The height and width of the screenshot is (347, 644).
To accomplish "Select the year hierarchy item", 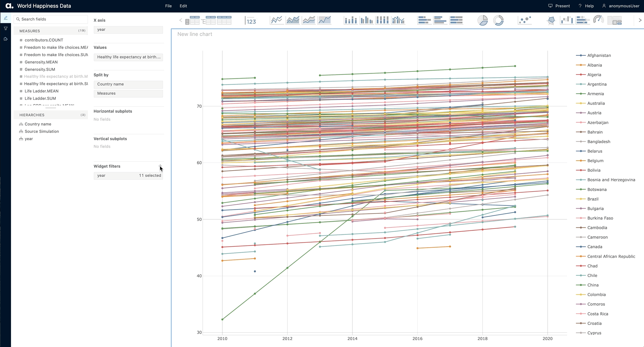I will pyautogui.click(x=29, y=139).
